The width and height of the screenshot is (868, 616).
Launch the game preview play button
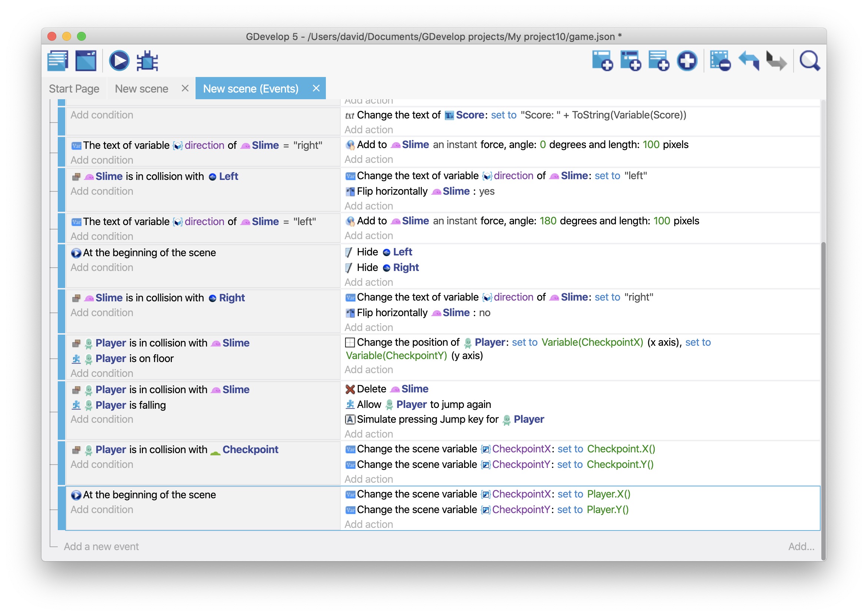click(x=119, y=61)
